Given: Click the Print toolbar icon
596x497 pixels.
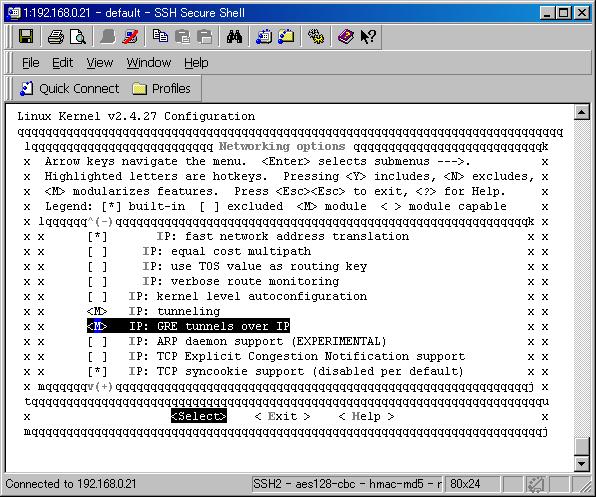Looking at the screenshot, I should (x=55, y=37).
